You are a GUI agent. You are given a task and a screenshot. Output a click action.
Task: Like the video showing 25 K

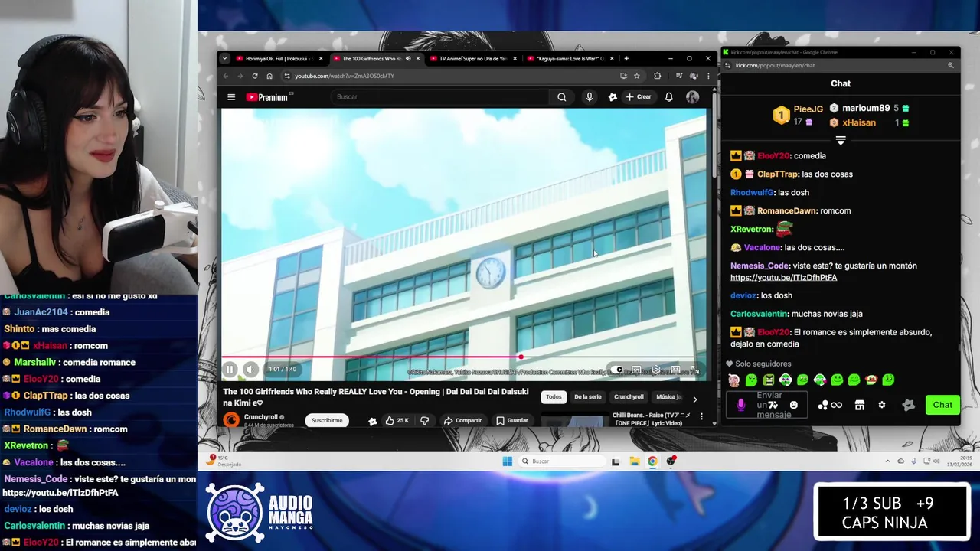(x=397, y=420)
